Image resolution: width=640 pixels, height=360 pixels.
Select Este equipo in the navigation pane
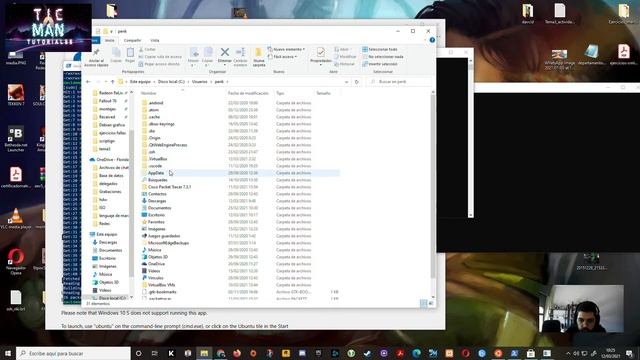pyautogui.click(x=107, y=234)
